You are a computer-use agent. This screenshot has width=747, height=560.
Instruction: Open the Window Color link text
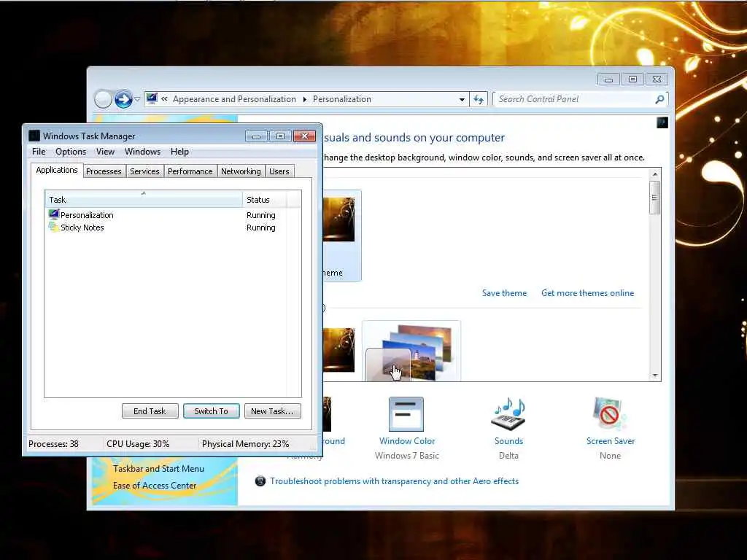pyautogui.click(x=407, y=441)
